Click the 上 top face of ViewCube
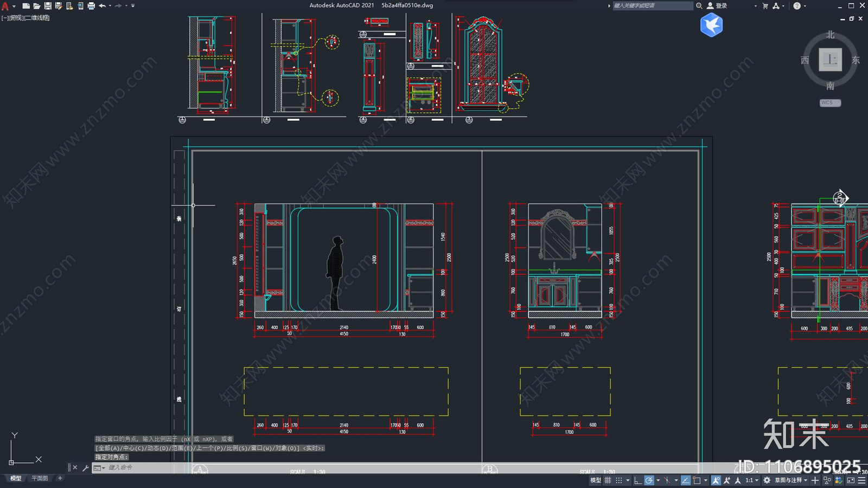 [830, 60]
